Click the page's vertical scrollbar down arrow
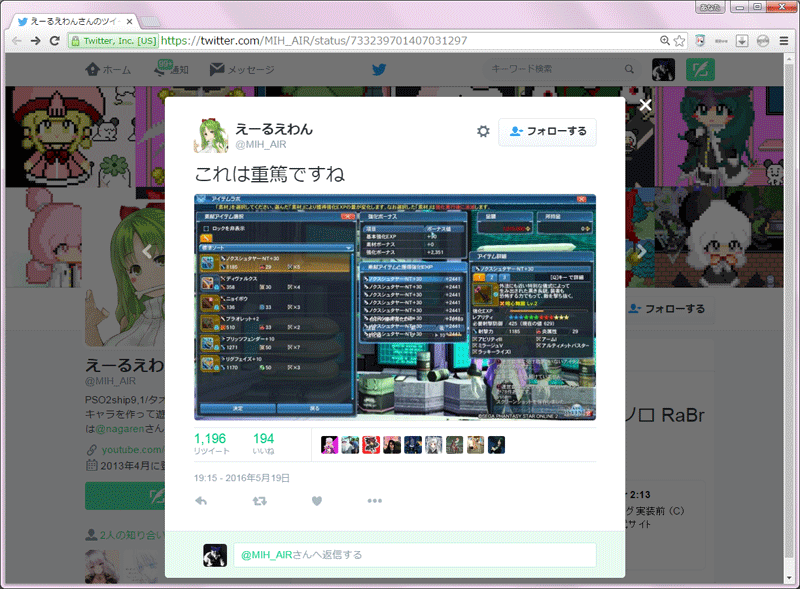Image resolution: width=800 pixels, height=589 pixels. click(789, 578)
